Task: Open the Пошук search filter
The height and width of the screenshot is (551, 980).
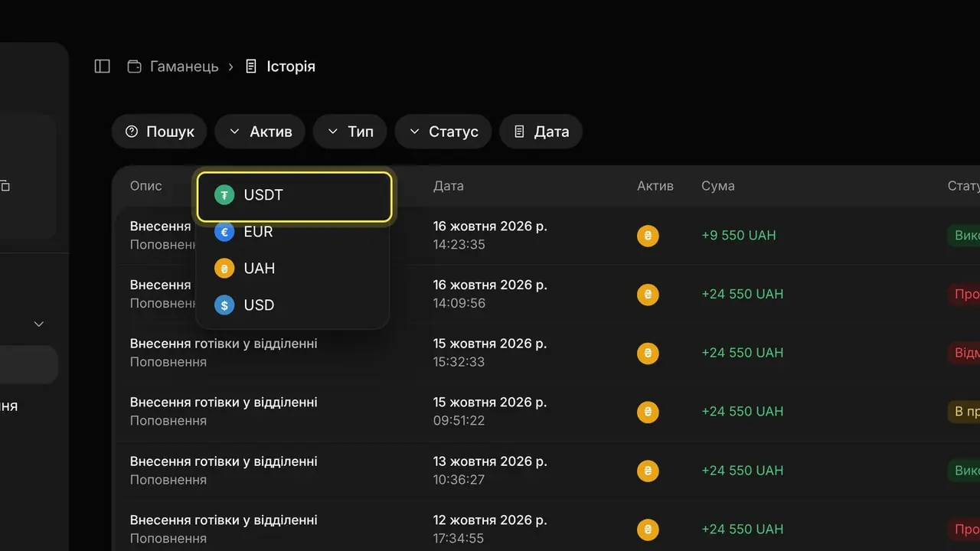Action: tap(159, 132)
